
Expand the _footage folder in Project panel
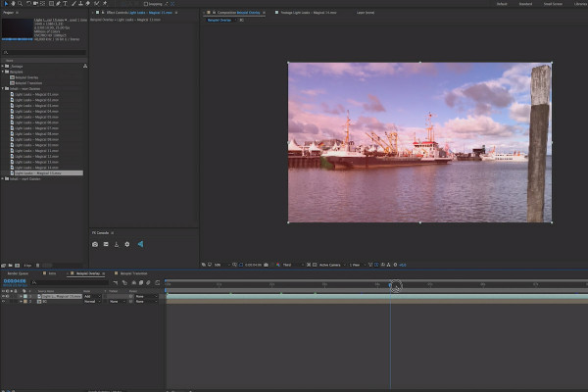[x=3, y=66]
